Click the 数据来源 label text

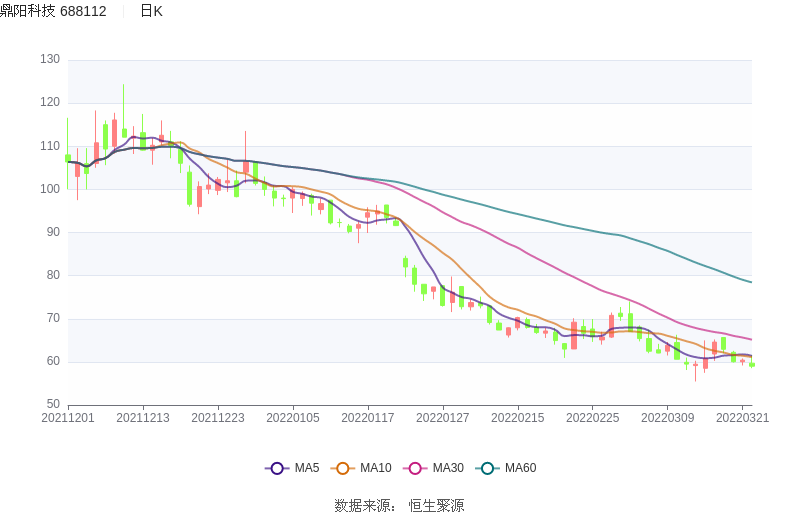[x=362, y=506]
